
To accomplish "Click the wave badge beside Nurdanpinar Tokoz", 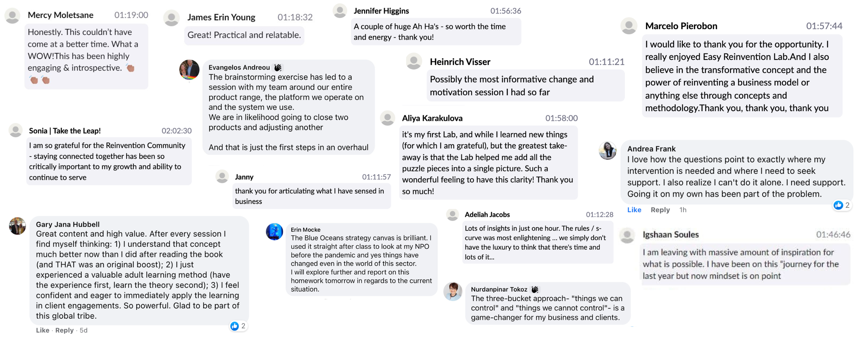I will (x=535, y=290).
